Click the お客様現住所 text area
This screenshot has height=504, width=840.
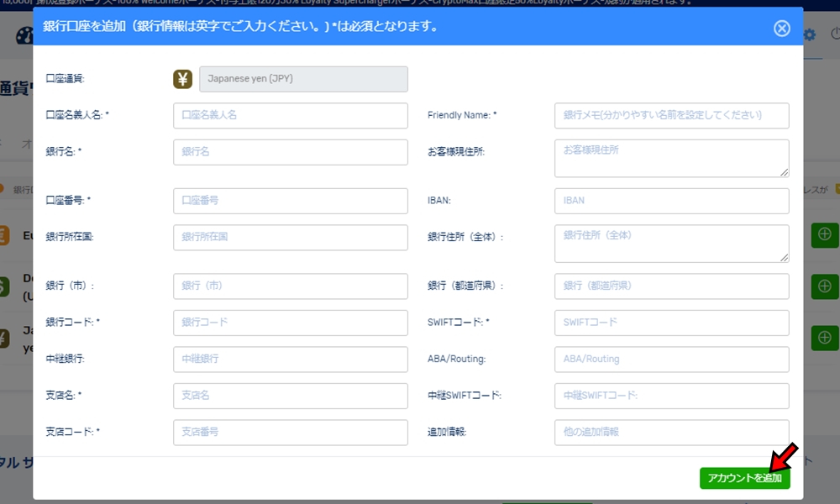coord(670,158)
